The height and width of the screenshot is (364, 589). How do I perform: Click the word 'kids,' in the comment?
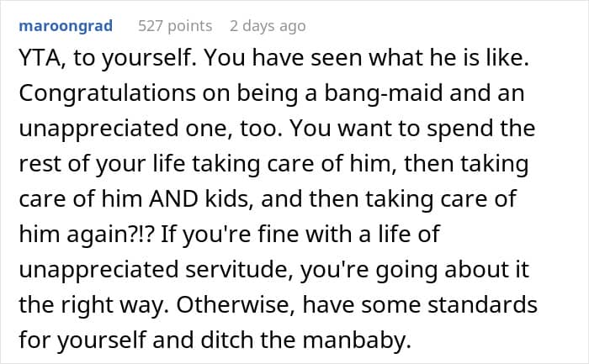click(227, 199)
